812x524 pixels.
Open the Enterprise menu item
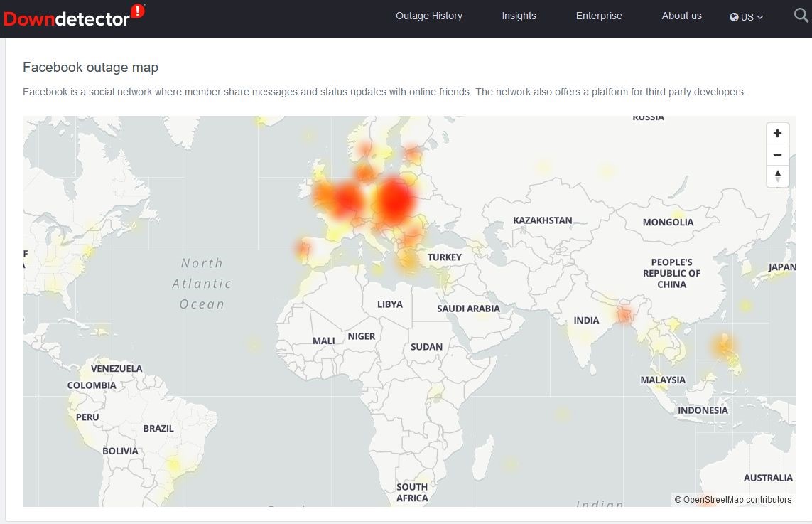click(x=599, y=16)
